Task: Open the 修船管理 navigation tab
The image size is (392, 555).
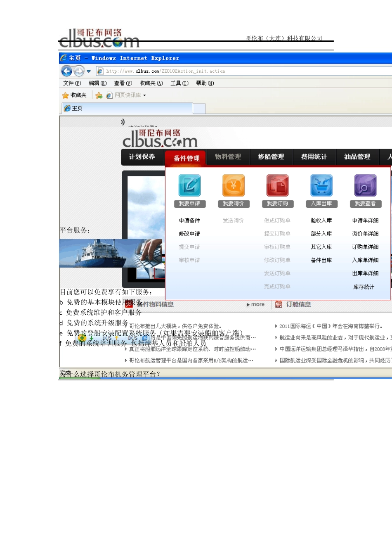Action: 271,157
